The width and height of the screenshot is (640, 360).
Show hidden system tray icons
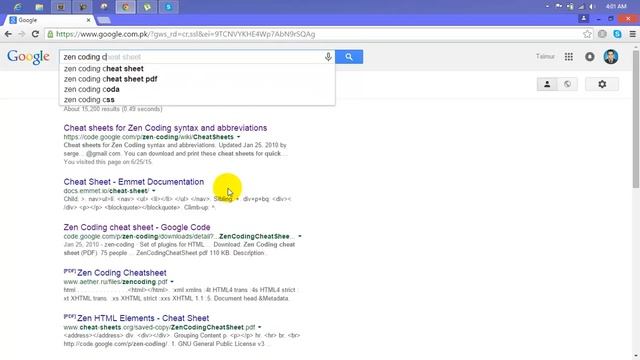(x=547, y=6)
